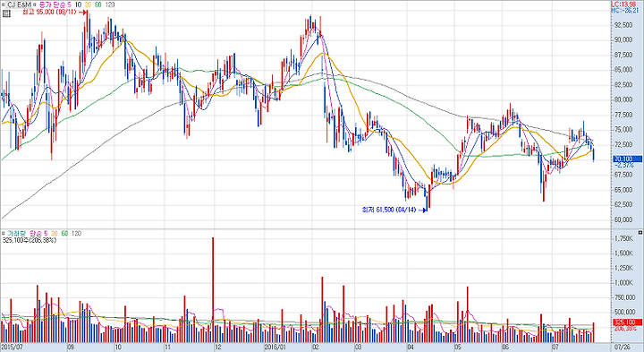Click the 90,000 price axis label
This screenshot has width=644, height=352.
(623, 40)
